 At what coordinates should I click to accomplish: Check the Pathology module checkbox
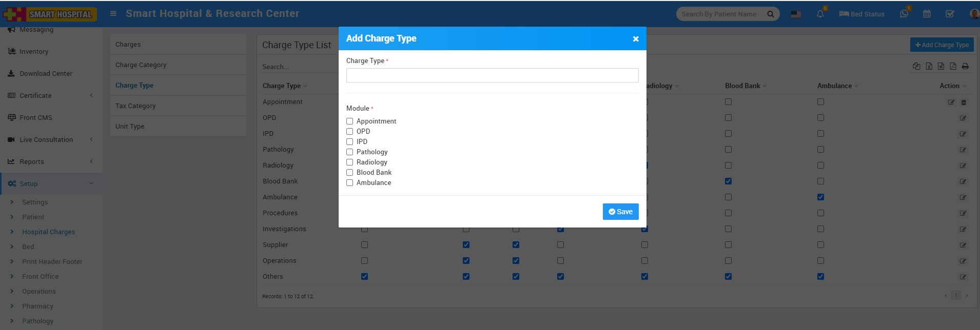tap(349, 152)
